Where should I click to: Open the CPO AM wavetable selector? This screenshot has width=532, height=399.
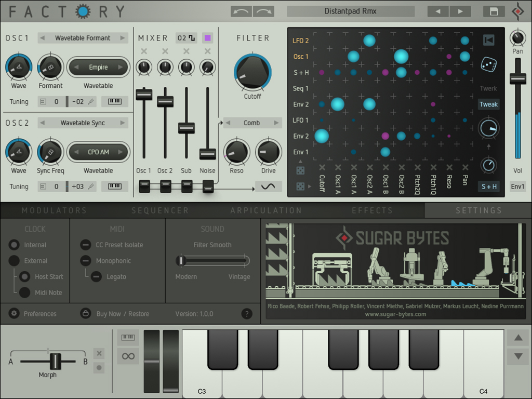[98, 152]
